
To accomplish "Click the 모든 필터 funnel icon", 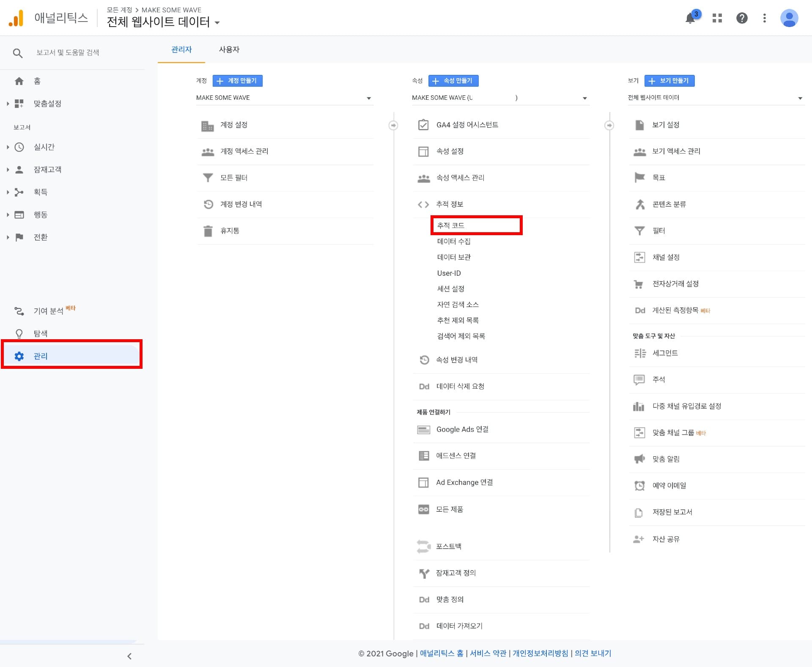I will point(208,178).
